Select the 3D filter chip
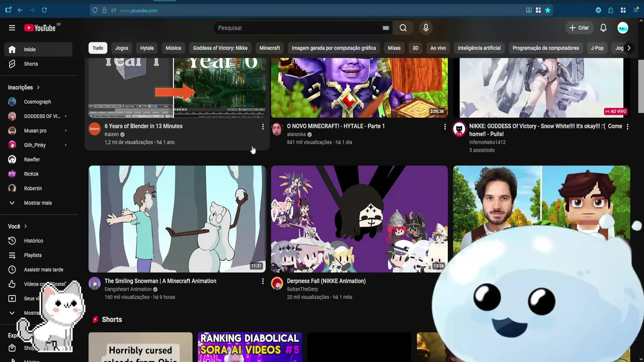 tap(415, 48)
